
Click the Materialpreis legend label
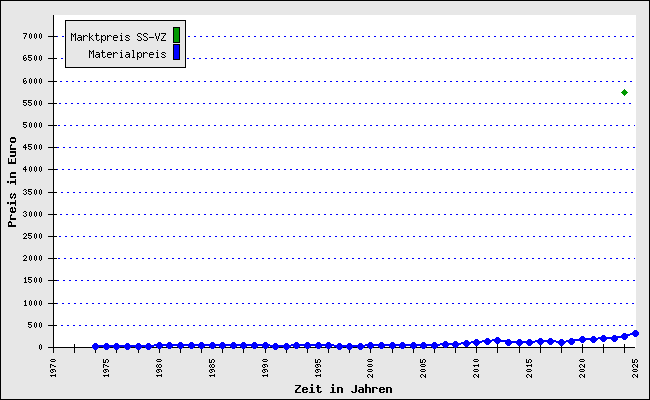pyautogui.click(x=127, y=54)
